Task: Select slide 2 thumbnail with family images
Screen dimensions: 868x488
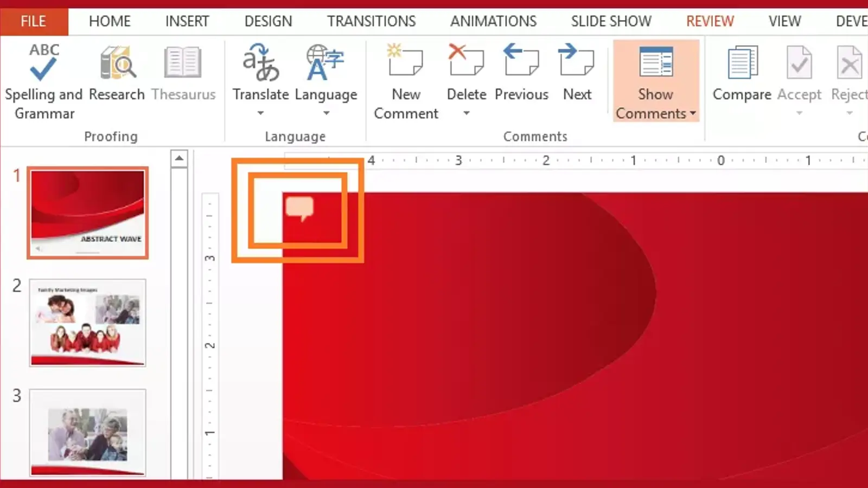Action: coord(87,323)
